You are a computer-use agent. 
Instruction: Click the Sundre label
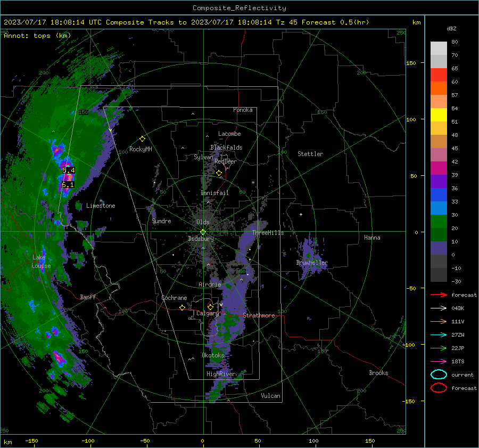click(161, 221)
